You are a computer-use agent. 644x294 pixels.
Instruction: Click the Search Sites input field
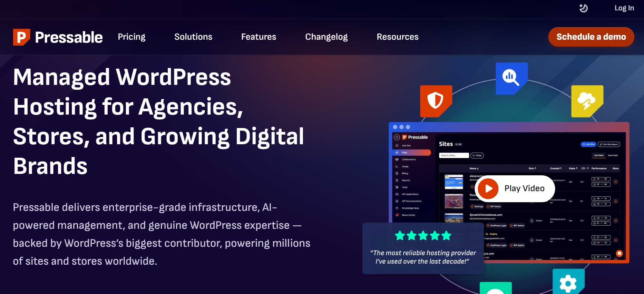click(454, 155)
